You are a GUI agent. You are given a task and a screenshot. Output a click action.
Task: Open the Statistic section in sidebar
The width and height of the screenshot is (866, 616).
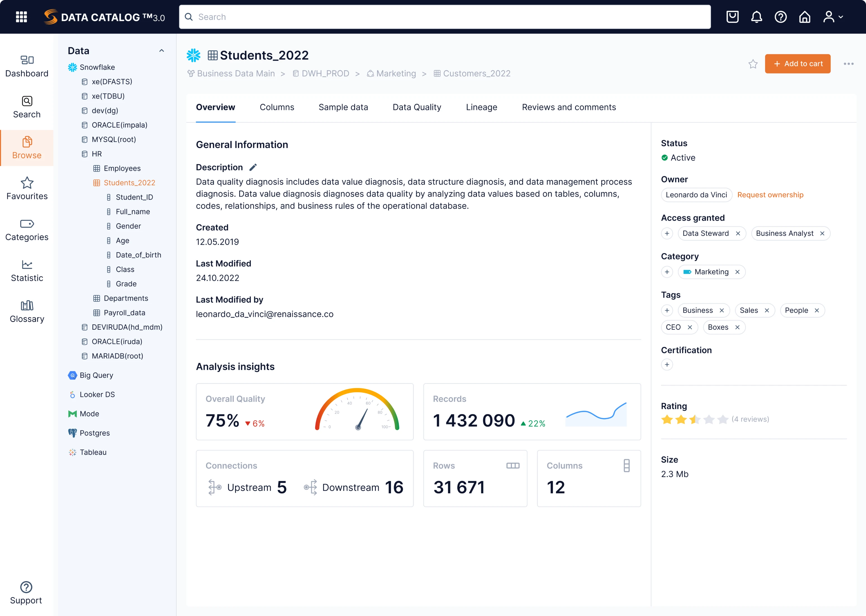(x=27, y=269)
